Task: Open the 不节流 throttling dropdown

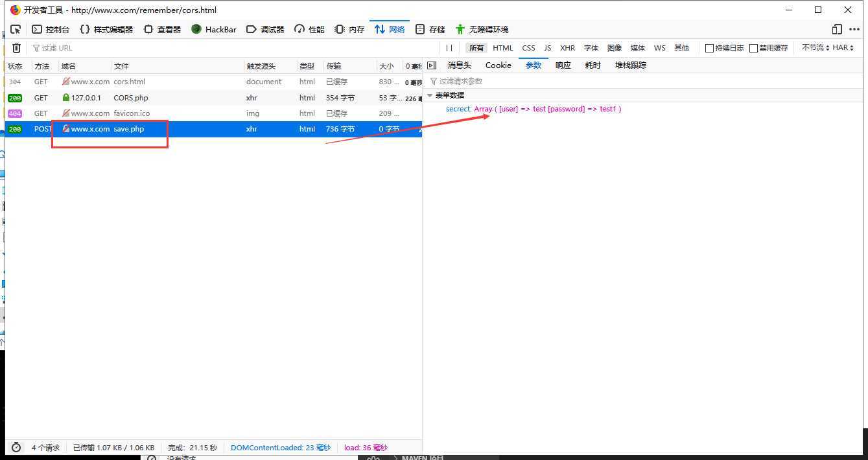Action: [x=815, y=48]
